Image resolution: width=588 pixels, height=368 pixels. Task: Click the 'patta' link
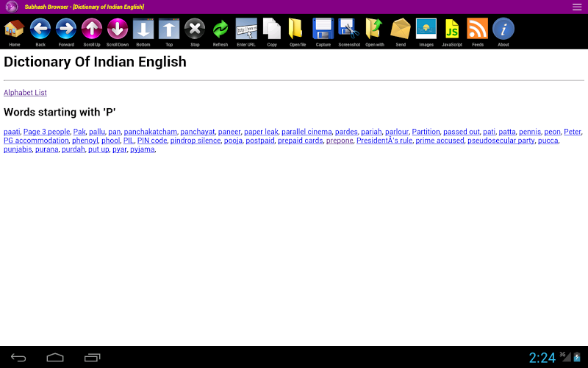tap(507, 132)
